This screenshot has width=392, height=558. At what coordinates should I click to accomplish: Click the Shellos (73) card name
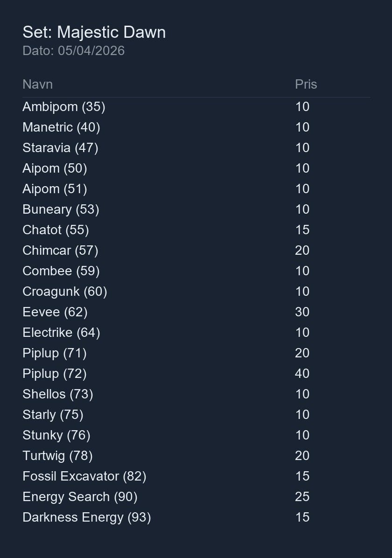pyautogui.click(x=58, y=394)
